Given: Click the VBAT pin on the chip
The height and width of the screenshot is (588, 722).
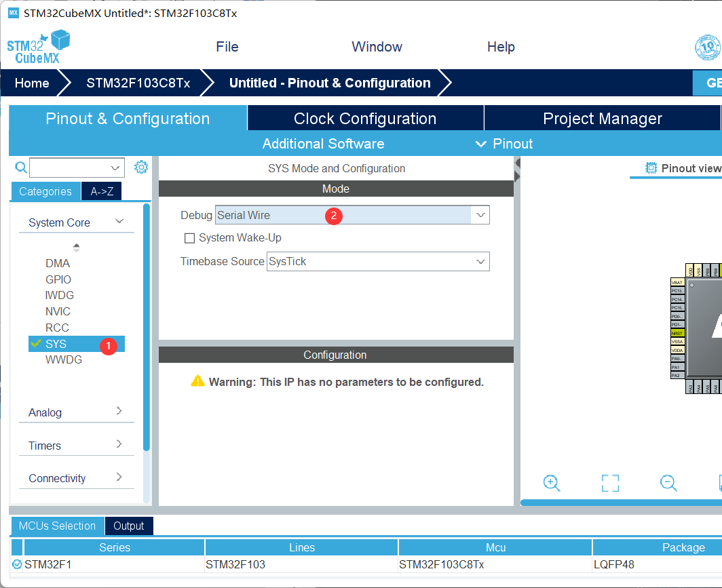Looking at the screenshot, I should [677, 283].
